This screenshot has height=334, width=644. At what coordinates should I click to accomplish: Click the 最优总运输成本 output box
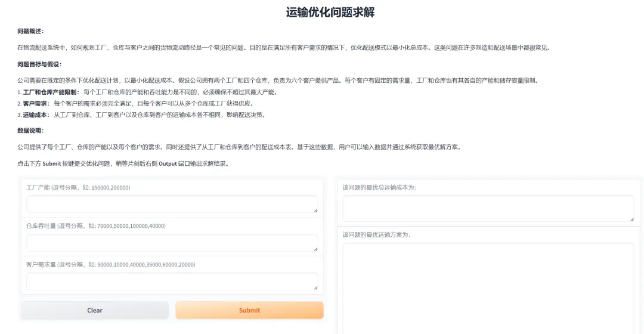click(x=488, y=208)
